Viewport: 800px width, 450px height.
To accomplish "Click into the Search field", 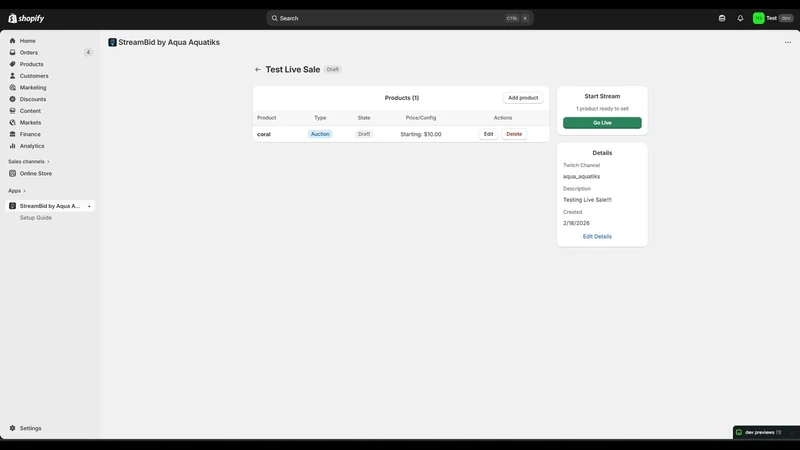I will click(x=399, y=18).
